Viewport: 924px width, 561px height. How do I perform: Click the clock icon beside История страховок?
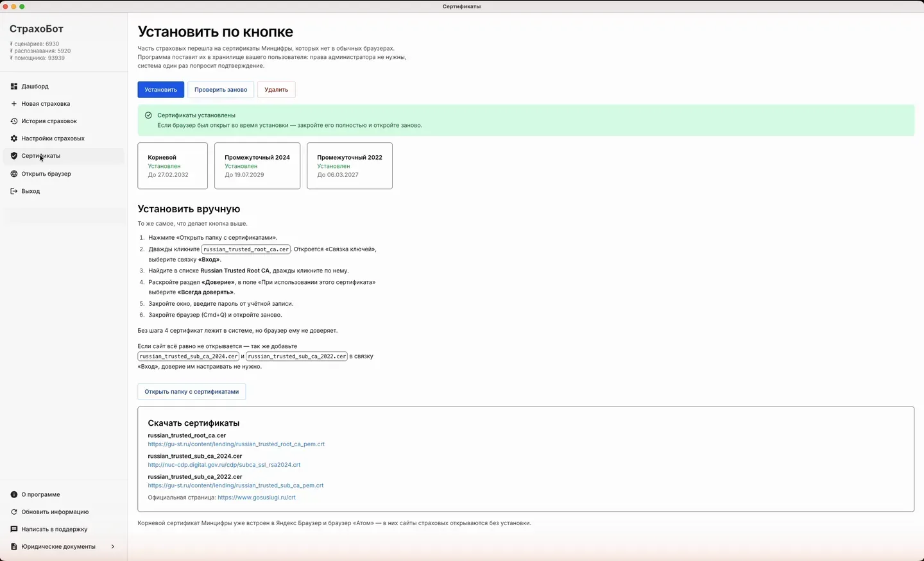[x=14, y=121]
